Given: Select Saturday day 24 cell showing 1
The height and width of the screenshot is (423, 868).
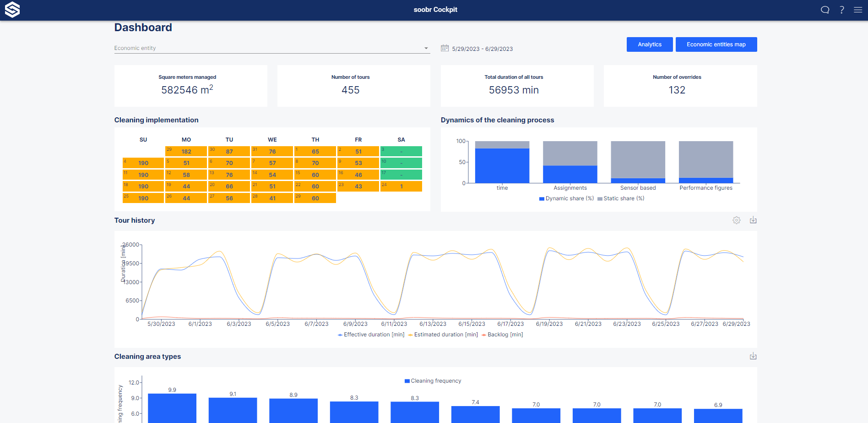Looking at the screenshot, I should click(401, 186).
